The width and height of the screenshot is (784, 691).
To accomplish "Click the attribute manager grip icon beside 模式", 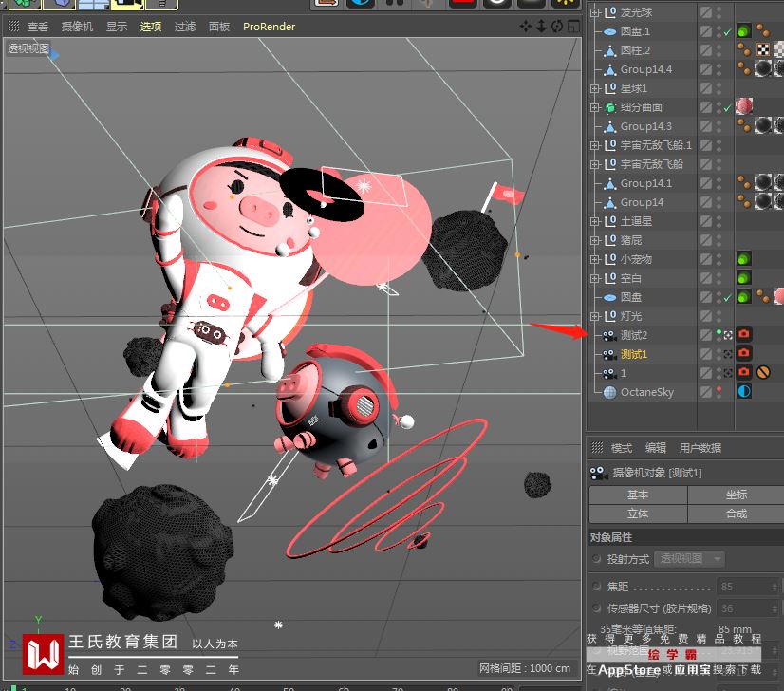I will pos(597,447).
